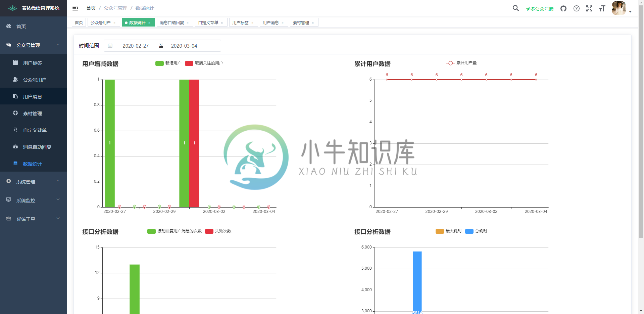This screenshot has height=314, width=644.
Task: Close the 公众号用户 tab
Action: tap(114, 23)
